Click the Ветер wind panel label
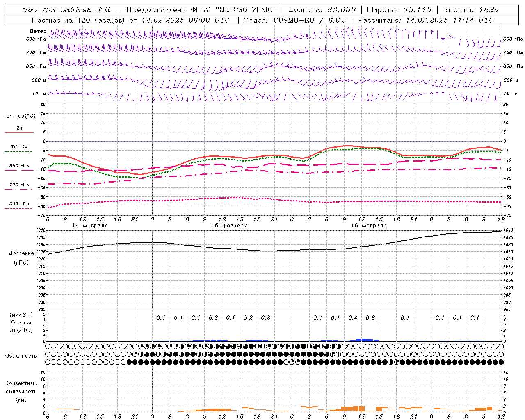The height and width of the screenshot is (420, 525). click(38, 31)
